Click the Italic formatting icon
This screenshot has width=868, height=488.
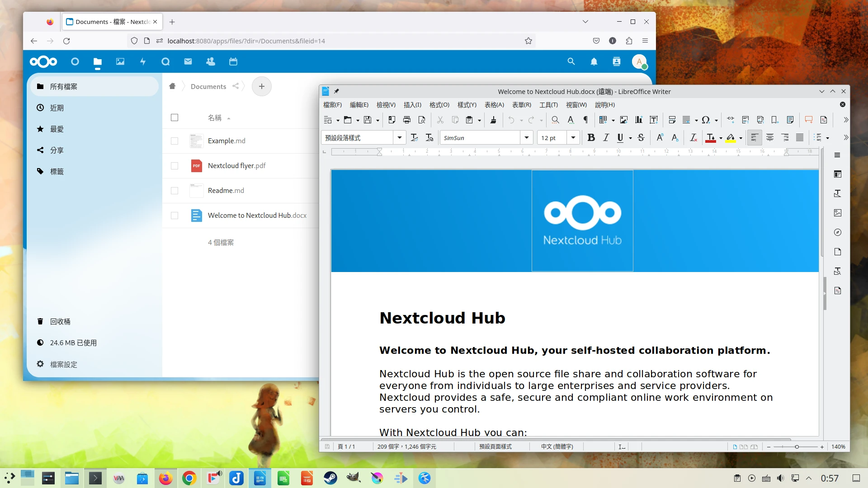click(x=606, y=138)
